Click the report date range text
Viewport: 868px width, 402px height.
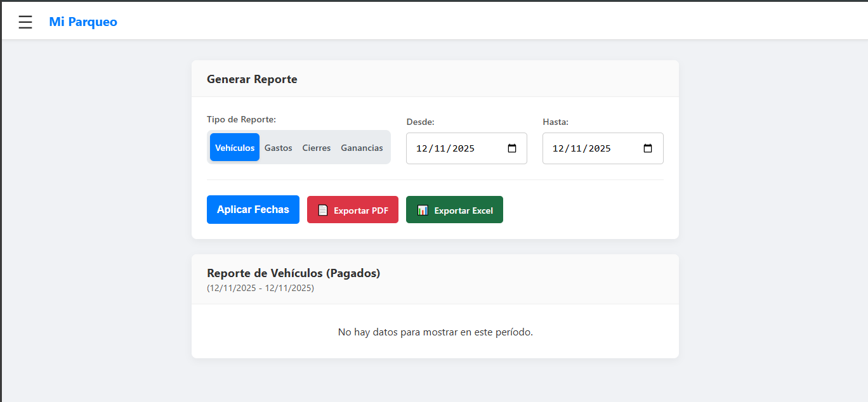point(260,287)
